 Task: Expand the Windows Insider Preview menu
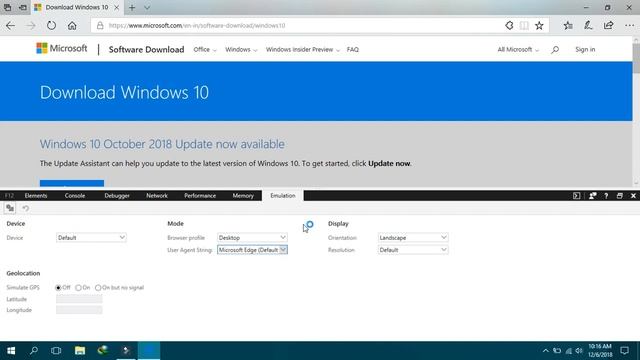pyautogui.click(x=302, y=49)
